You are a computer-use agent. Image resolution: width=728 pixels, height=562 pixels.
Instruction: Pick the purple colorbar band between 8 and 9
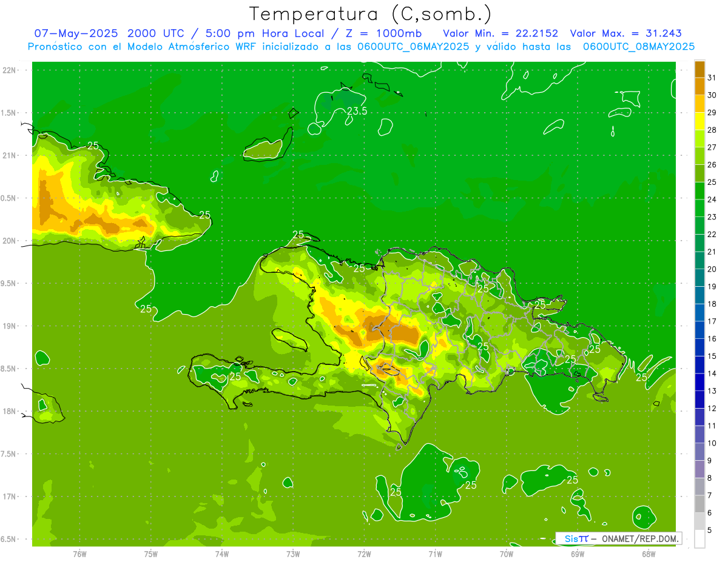coord(699,469)
